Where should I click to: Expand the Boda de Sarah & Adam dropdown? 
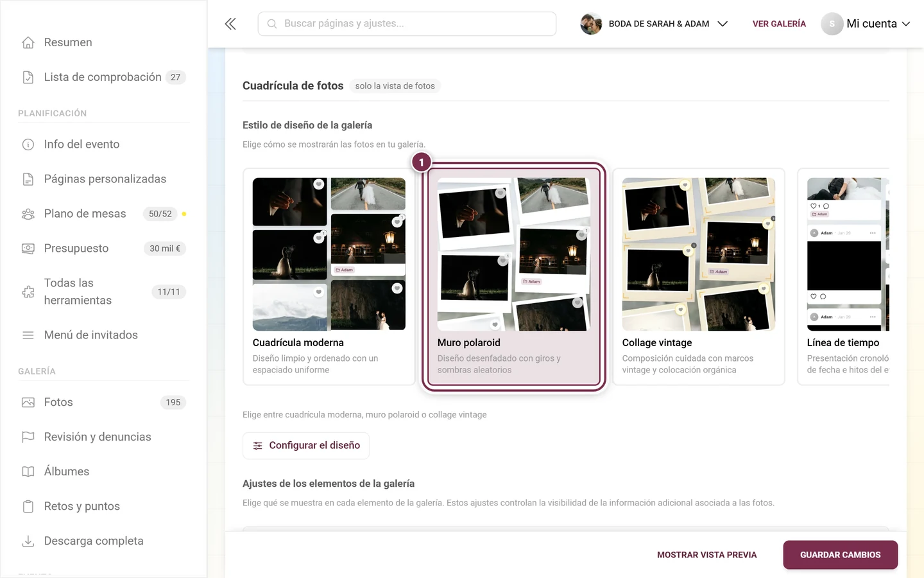pyautogui.click(x=723, y=24)
